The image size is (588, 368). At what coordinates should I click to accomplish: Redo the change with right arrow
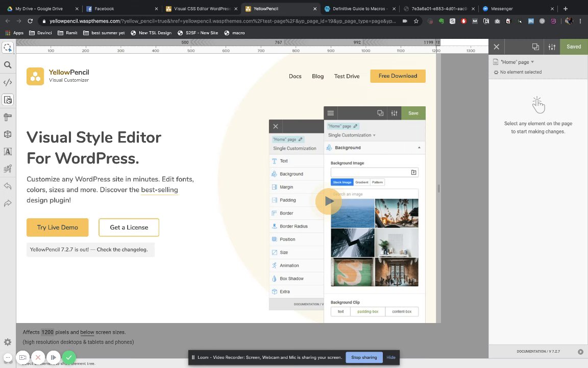[x=8, y=203]
